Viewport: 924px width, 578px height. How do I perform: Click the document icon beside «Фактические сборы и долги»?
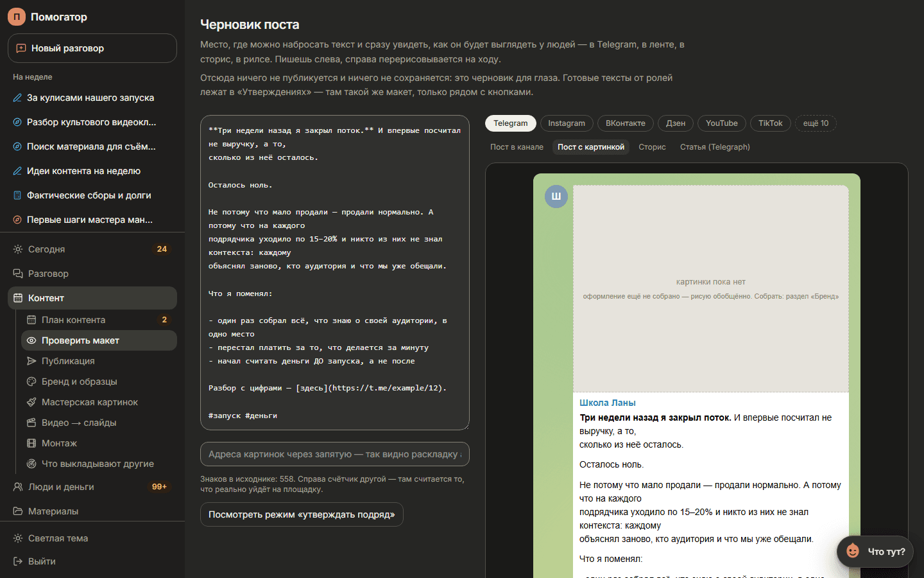[17, 195]
